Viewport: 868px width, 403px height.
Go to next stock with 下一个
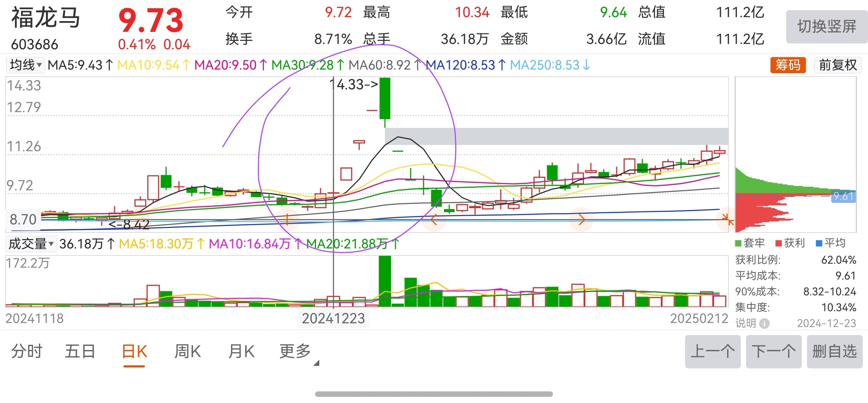coord(773,352)
